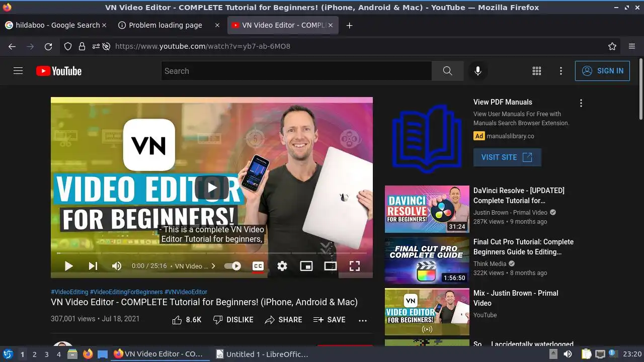Switch to the 'Problem loading page' tab
This screenshot has width=644, height=362.
coord(166,25)
